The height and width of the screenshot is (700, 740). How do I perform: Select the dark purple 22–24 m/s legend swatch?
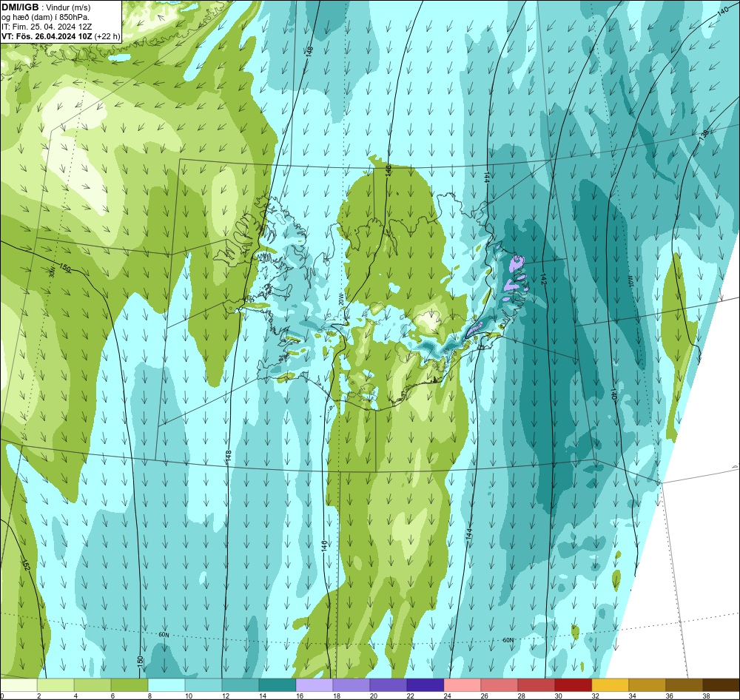pyautogui.click(x=425, y=684)
